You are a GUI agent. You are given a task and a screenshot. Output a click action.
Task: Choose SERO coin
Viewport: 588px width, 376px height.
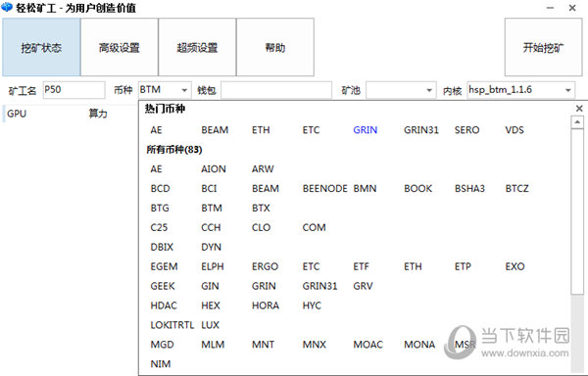[x=466, y=130]
